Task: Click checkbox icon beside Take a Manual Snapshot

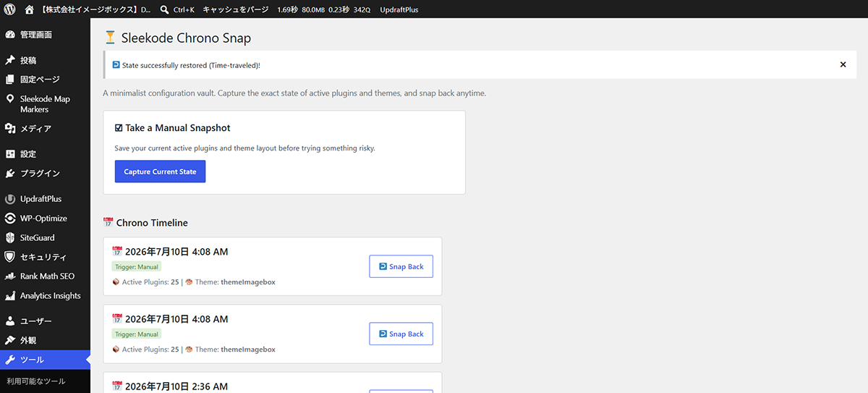Action: (x=119, y=128)
